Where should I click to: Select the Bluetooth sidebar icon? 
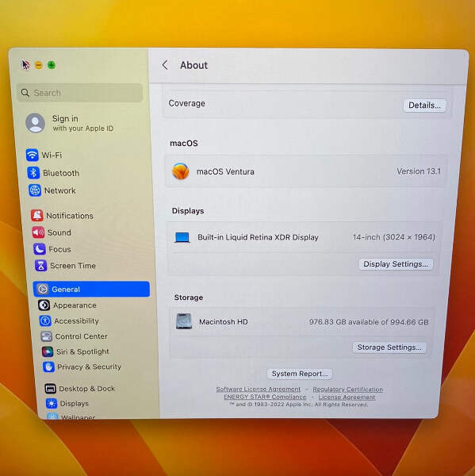[x=33, y=173]
